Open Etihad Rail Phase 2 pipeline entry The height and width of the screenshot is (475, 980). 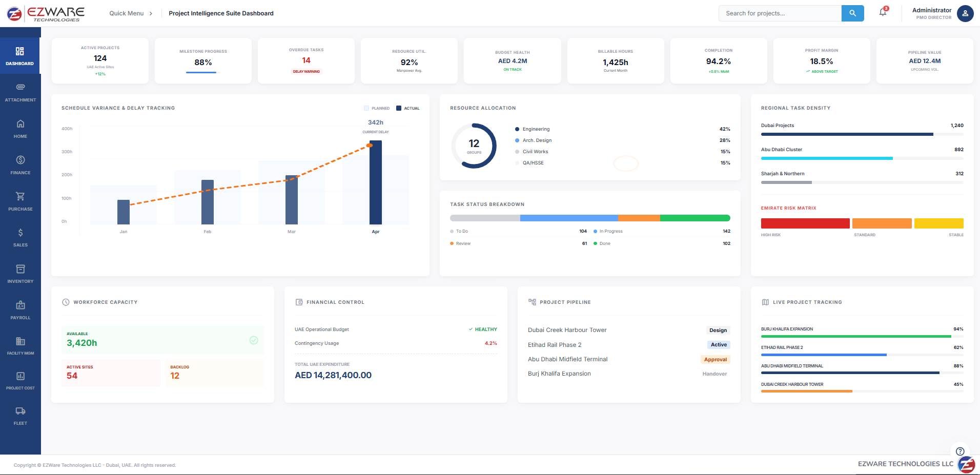tap(555, 345)
